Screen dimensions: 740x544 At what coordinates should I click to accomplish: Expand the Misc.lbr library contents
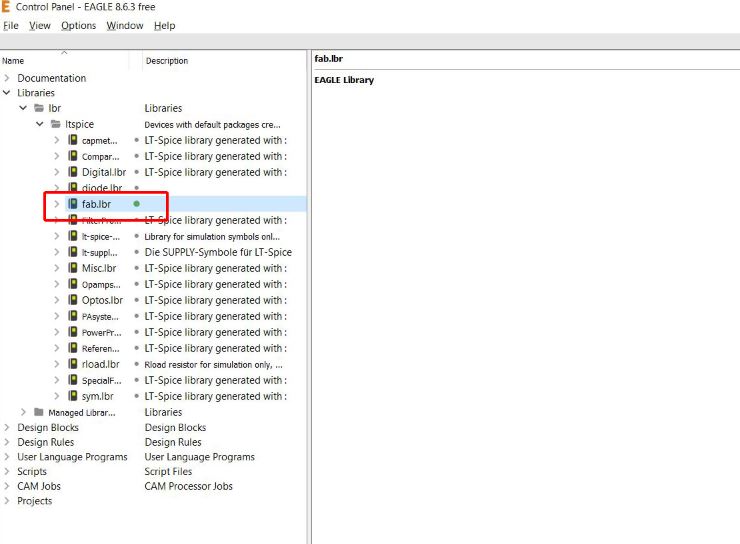click(x=57, y=268)
